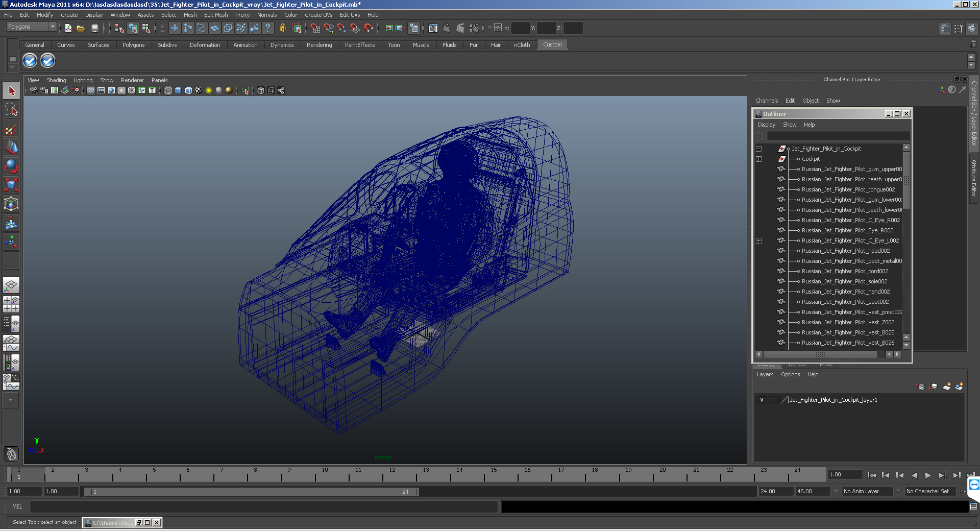Select Russian_Jet_Fighter_Pilot_head002 in Outliner
Image resolution: width=980 pixels, height=531 pixels.
[845, 251]
